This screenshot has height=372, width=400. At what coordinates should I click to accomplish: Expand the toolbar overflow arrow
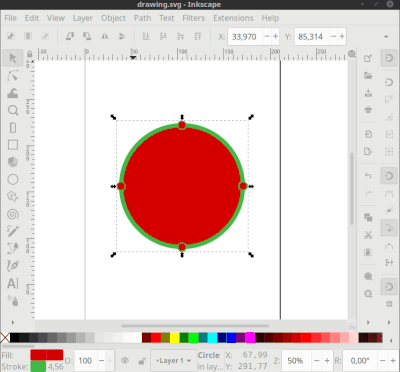[386, 37]
